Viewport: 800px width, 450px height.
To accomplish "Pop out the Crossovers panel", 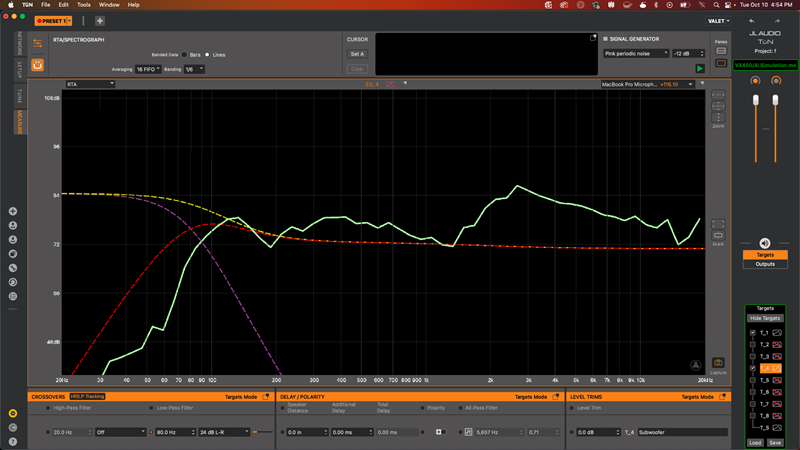I will 266,396.
